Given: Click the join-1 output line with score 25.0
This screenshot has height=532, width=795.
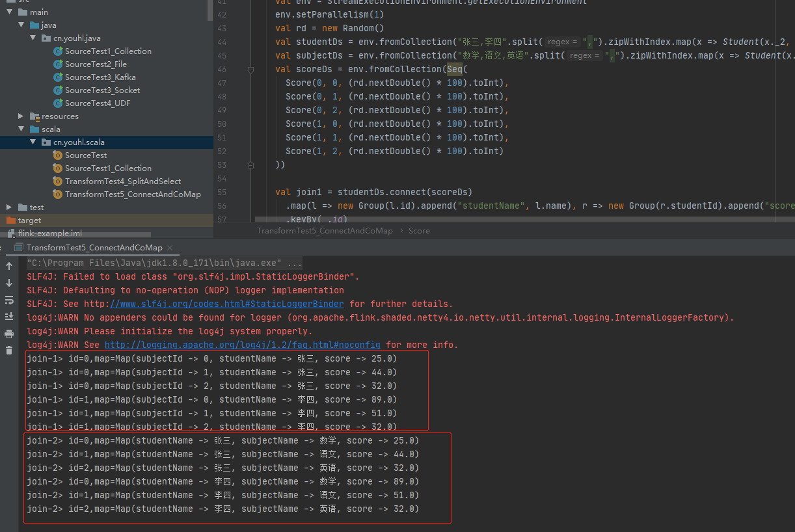Looking at the screenshot, I should point(211,358).
